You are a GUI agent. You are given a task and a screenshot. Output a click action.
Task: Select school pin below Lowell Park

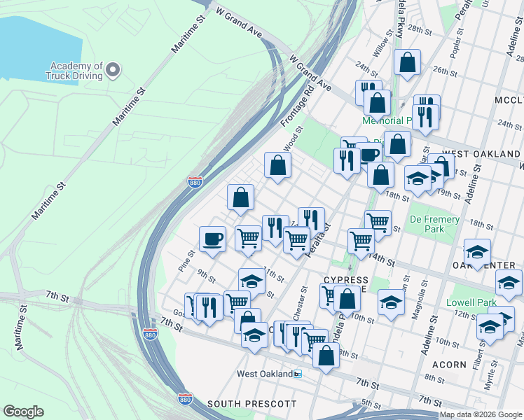point(490,330)
